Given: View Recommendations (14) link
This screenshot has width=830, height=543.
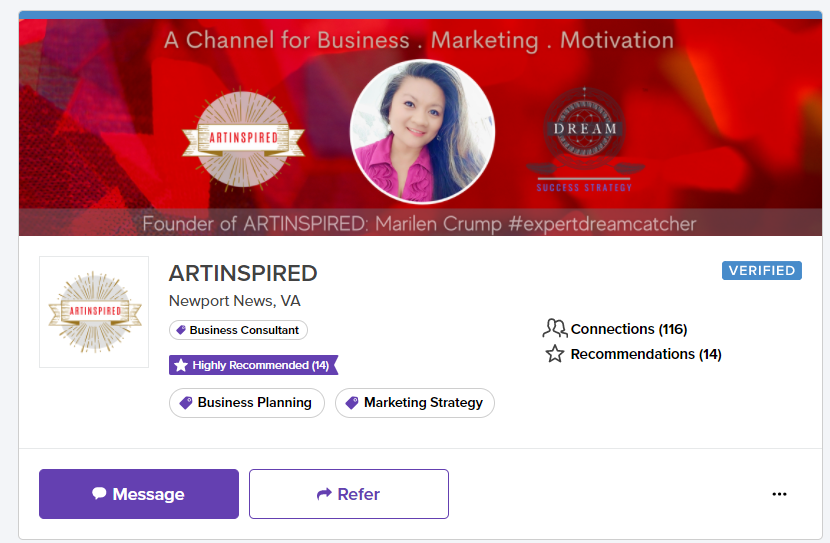Looking at the screenshot, I should pos(645,354).
